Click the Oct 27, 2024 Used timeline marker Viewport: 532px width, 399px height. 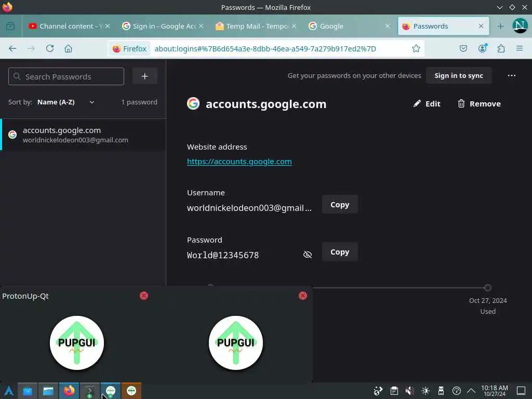tap(487, 288)
